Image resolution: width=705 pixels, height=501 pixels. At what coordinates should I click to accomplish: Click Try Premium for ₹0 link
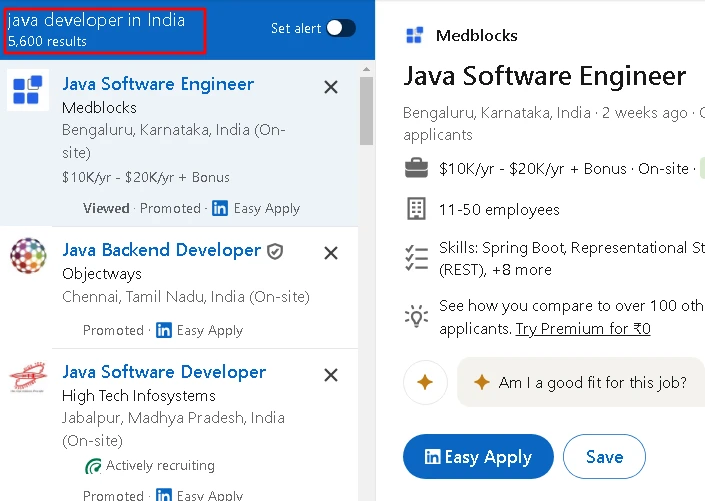583,329
